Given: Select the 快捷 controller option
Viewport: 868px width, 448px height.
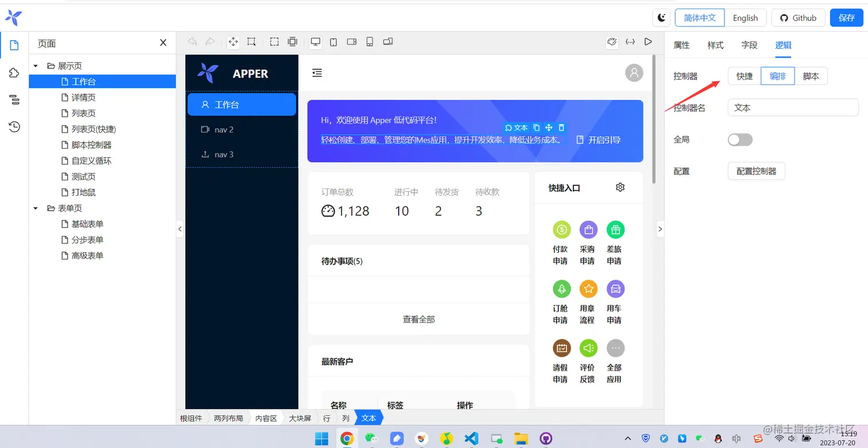Looking at the screenshot, I should pos(745,76).
